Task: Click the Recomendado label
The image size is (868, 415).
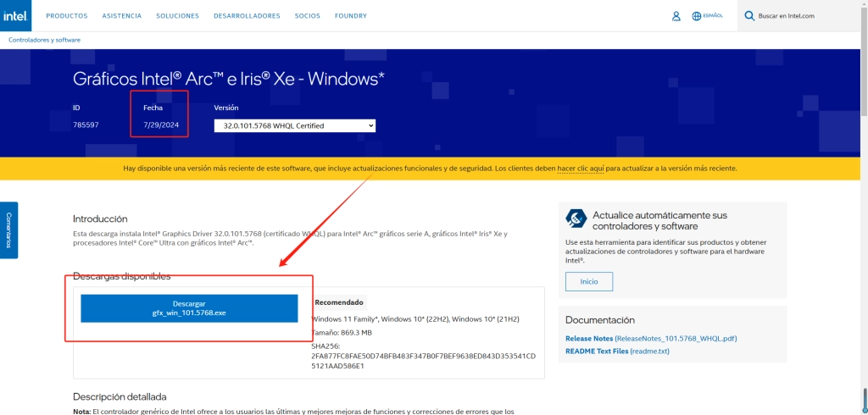Action: coord(339,302)
